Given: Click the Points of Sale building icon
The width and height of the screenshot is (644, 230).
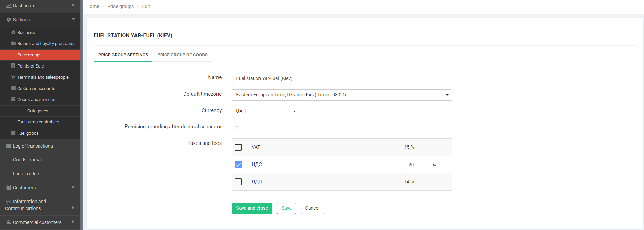Looking at the screenshot, I should coord(13,66).
